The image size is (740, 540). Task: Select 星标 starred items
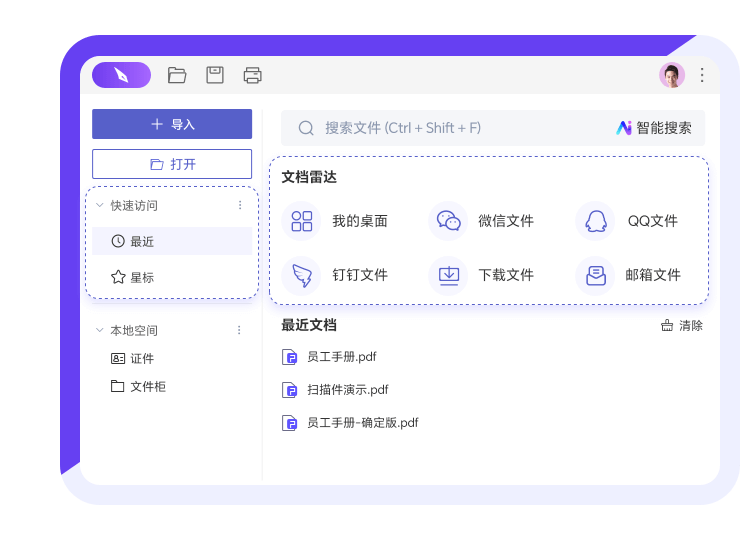(172, 277)
